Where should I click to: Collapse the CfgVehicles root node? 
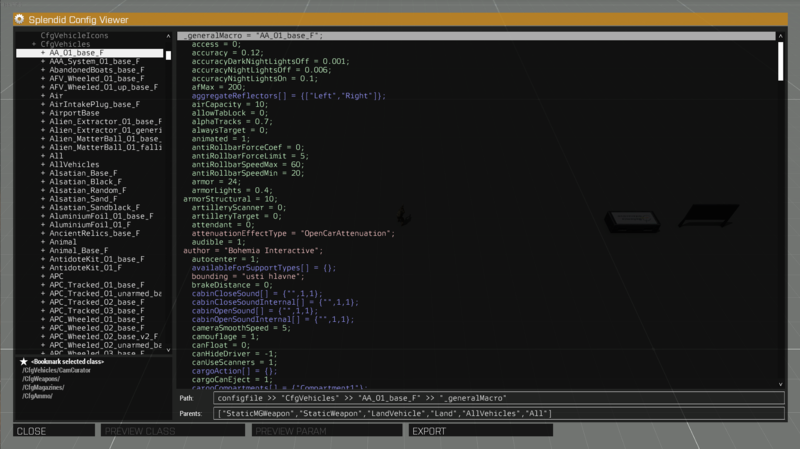35,44
